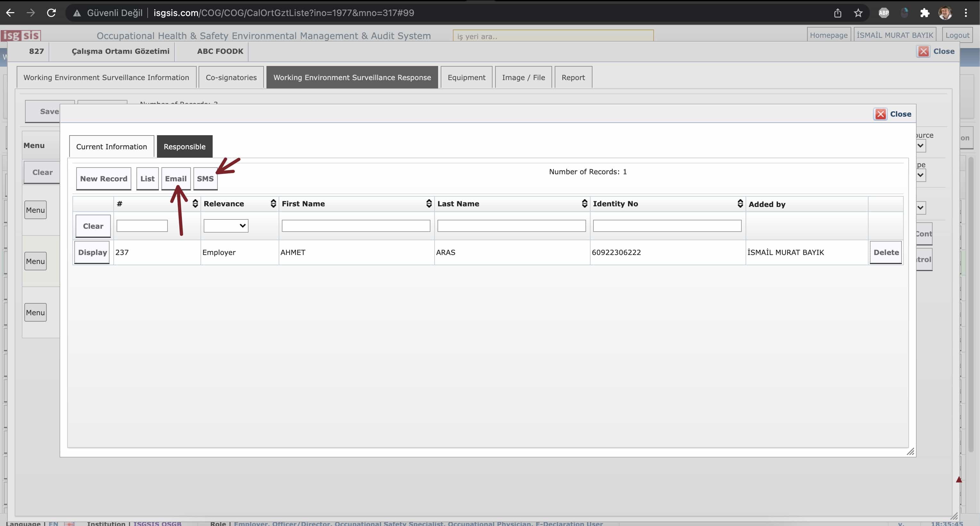Click the browser reload icon
The width and height of the screenshot is (980, 526).
click(x=51, y=12)
